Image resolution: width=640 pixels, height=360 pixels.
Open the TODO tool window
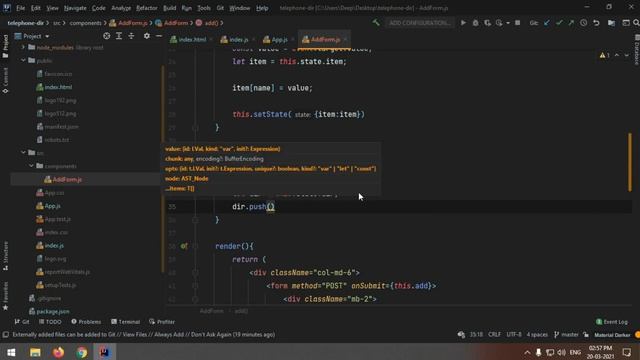tap(50, 322)
